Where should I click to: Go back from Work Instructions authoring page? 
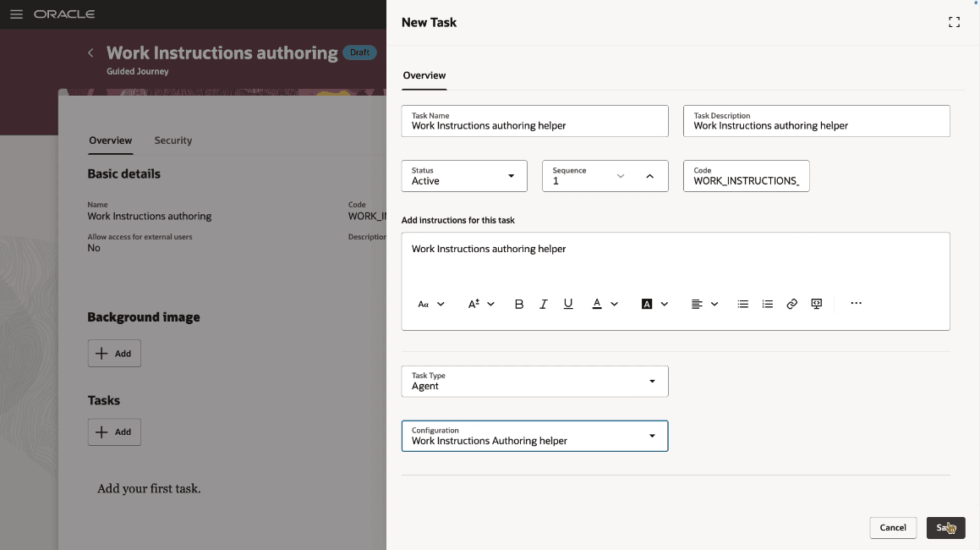90,53
